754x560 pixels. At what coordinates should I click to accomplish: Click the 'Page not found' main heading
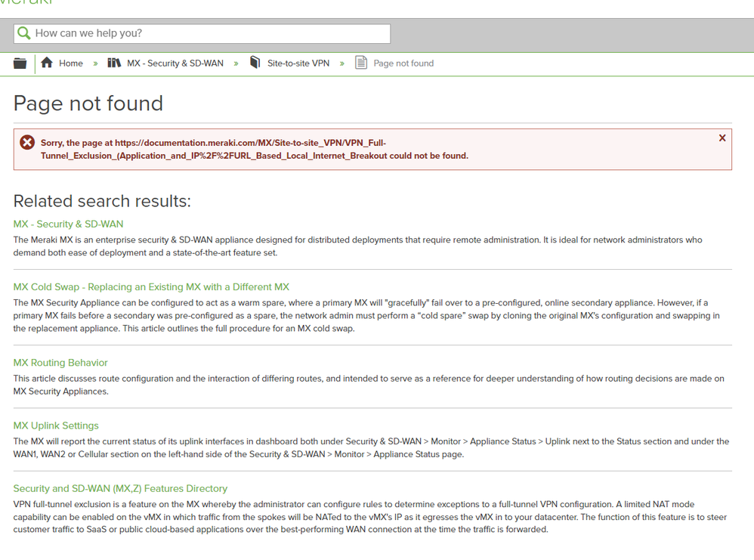(88, 104)
